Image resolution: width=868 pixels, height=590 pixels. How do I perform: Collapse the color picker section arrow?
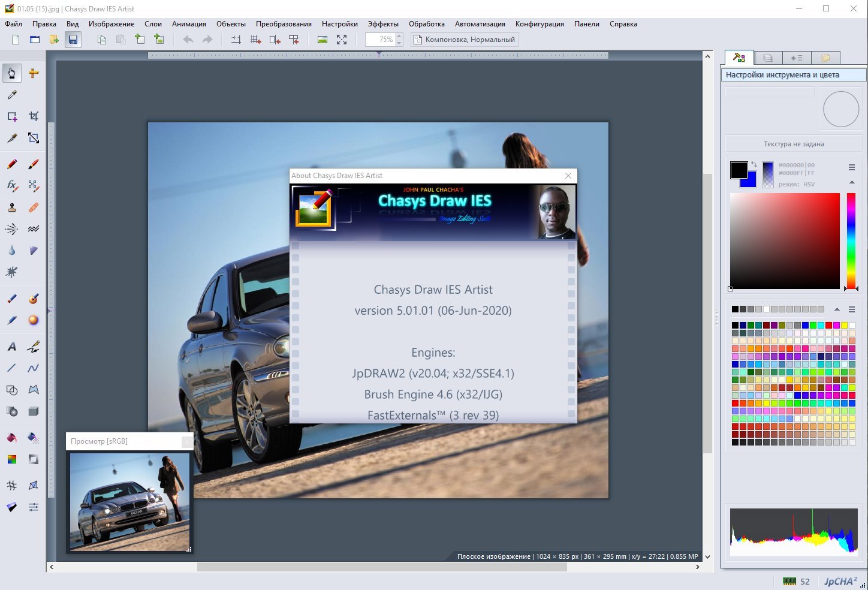(x=852, y=182)
